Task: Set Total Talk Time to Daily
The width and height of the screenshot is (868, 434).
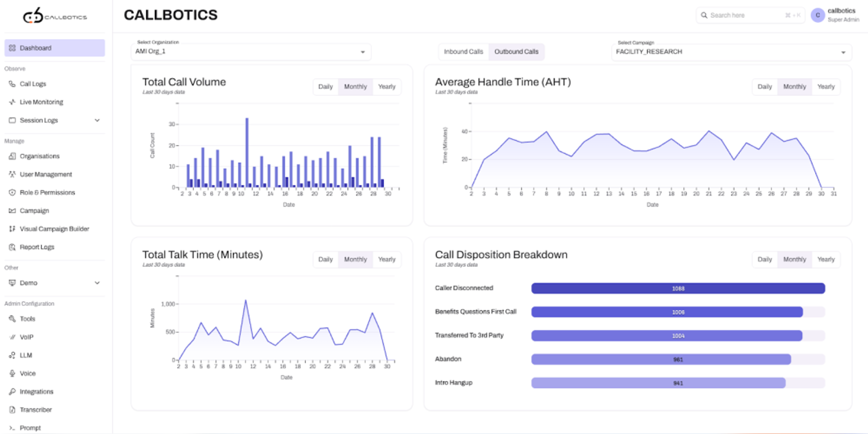Action: pos(325,259)
